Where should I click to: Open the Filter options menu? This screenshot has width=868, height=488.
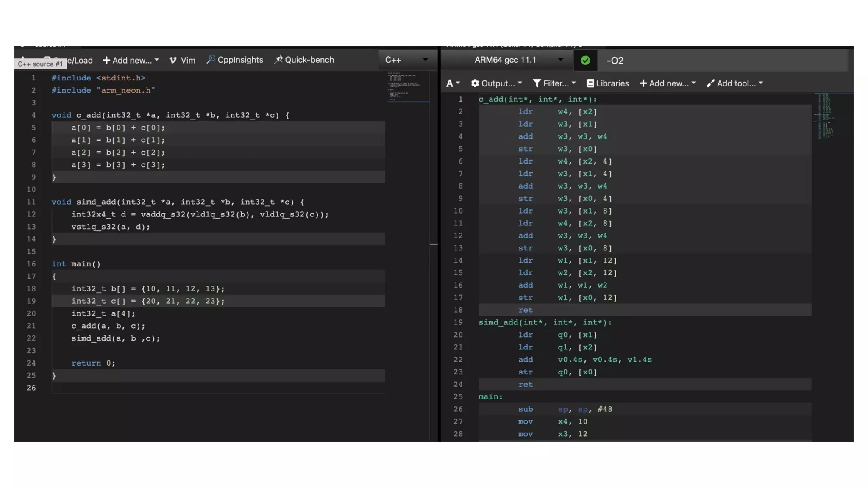[x=554, y=83]
